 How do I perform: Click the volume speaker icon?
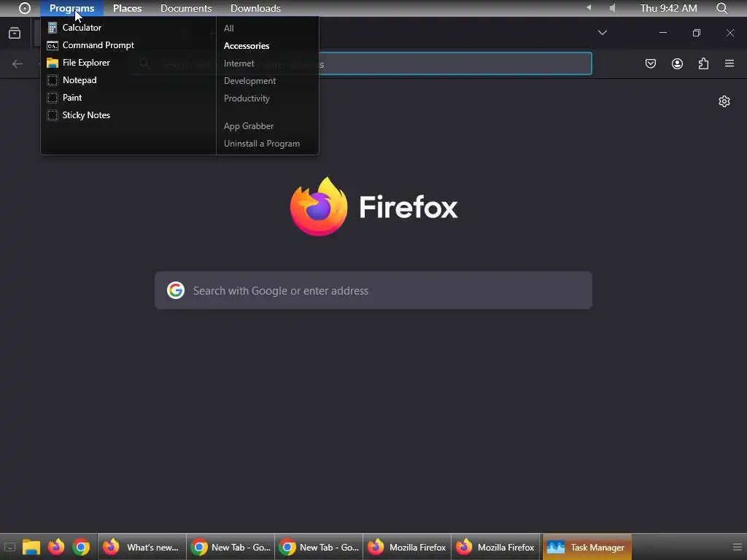(x=613, y=8)
